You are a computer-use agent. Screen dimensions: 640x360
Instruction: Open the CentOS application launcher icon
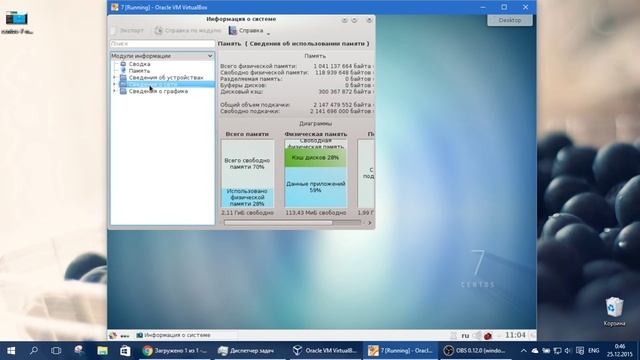point(113,335)
